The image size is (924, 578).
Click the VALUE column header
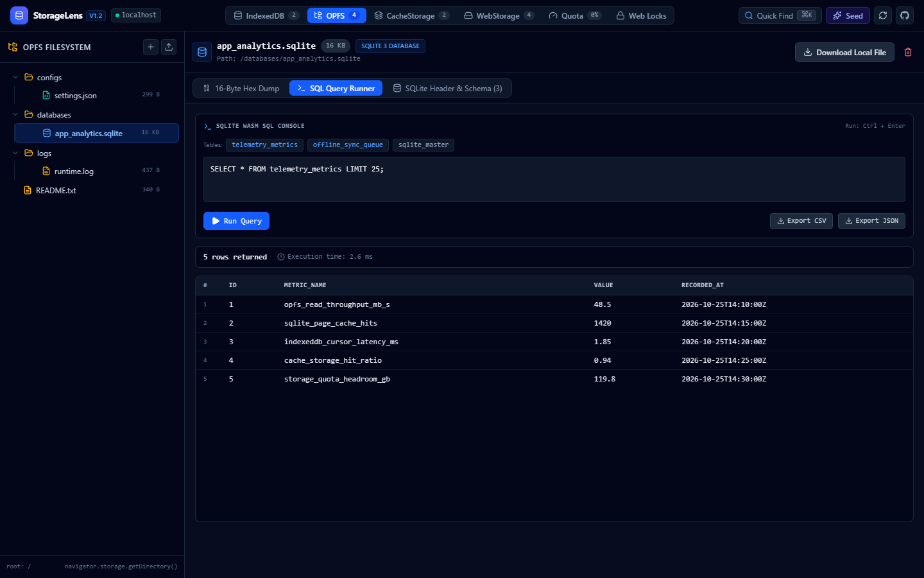[x=603, y=285]
